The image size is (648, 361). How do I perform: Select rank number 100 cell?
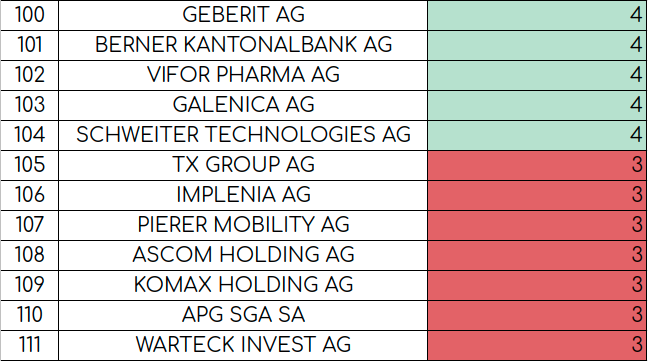coord(29,15)
